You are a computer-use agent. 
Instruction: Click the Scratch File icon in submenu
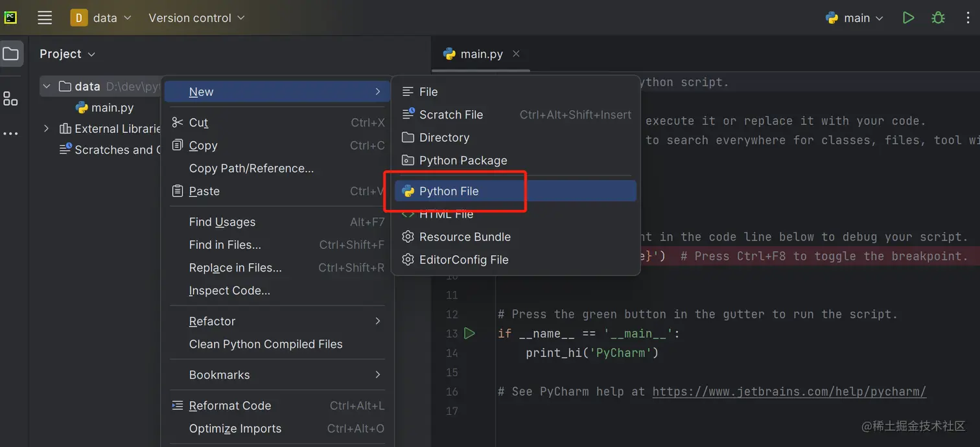pyautogui.click(x=408, y=114)
